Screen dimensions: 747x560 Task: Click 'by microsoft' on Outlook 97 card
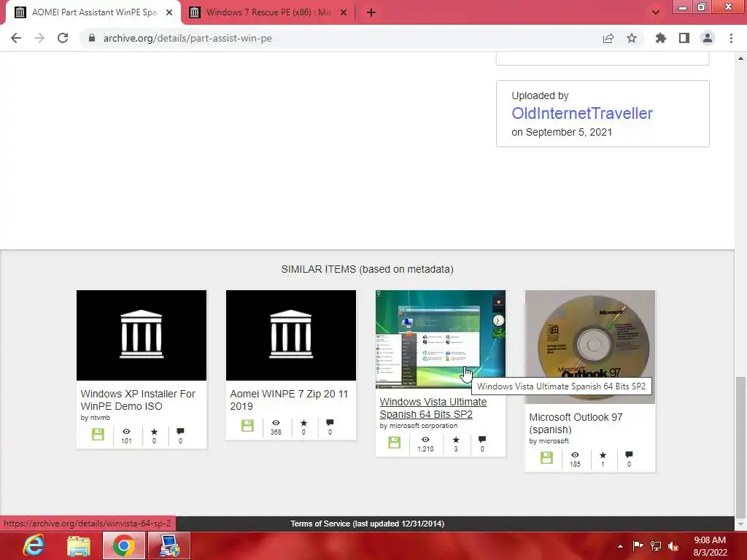(x=549, y=441)
